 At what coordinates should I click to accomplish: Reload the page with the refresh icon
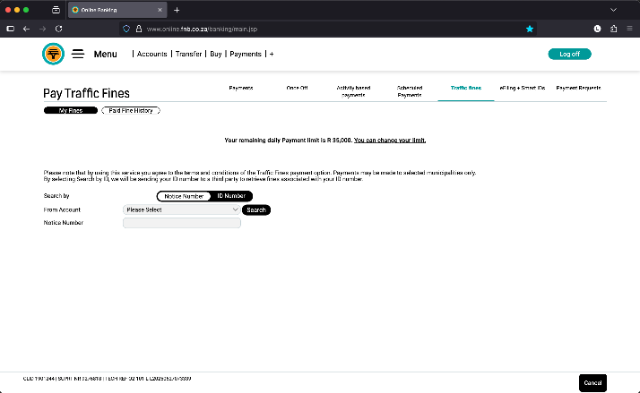point(59,29)
